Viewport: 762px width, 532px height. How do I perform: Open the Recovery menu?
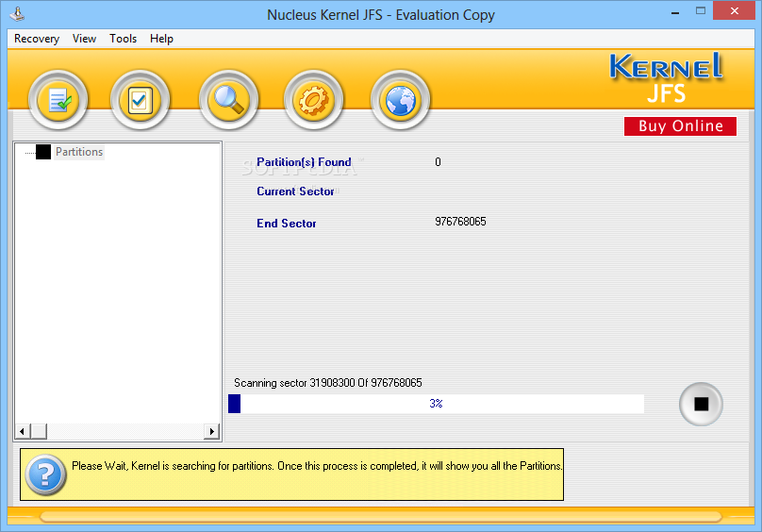pos(37,39)
